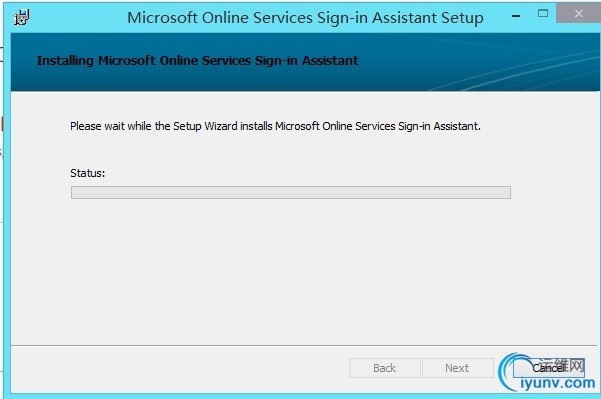Click the Installing Microsoft Online Services heading
Image resolution: width=601 pixels, height=399 pixels.
tap(197, 61)
